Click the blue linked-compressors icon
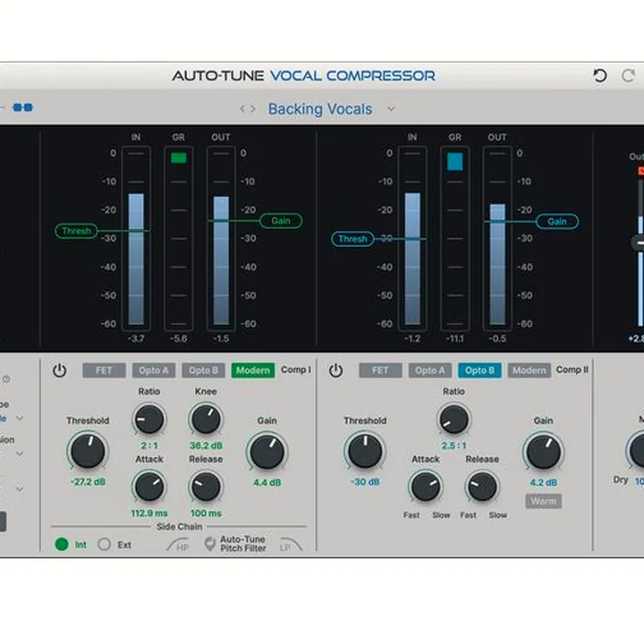Screen dimensions: 644x644 22,107
